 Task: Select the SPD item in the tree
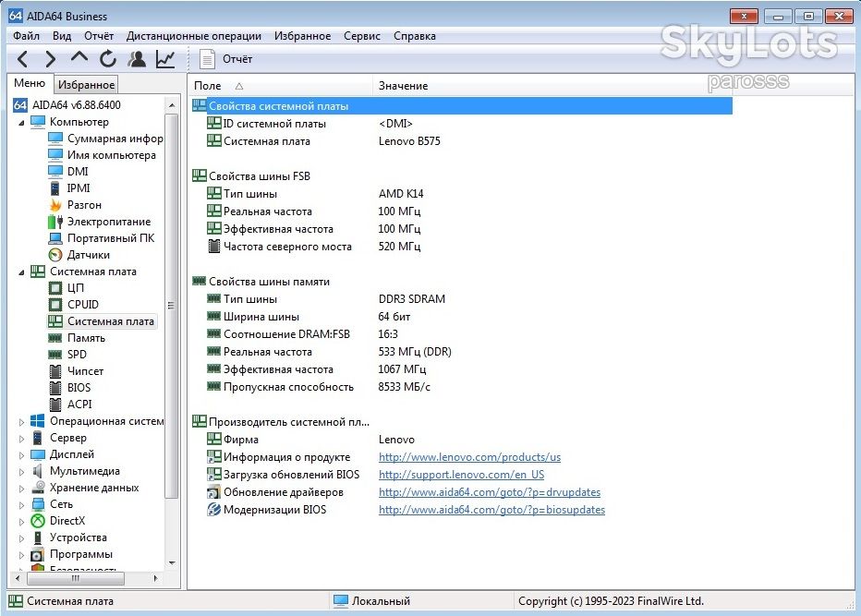coord(77,354)
